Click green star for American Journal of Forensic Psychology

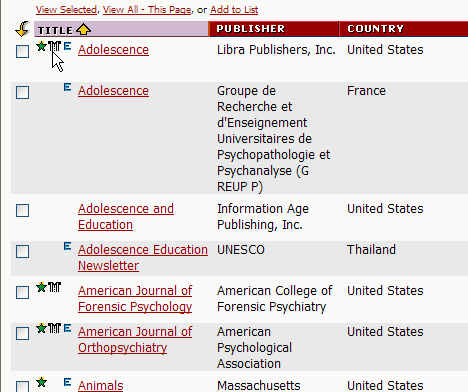point(41,287)
